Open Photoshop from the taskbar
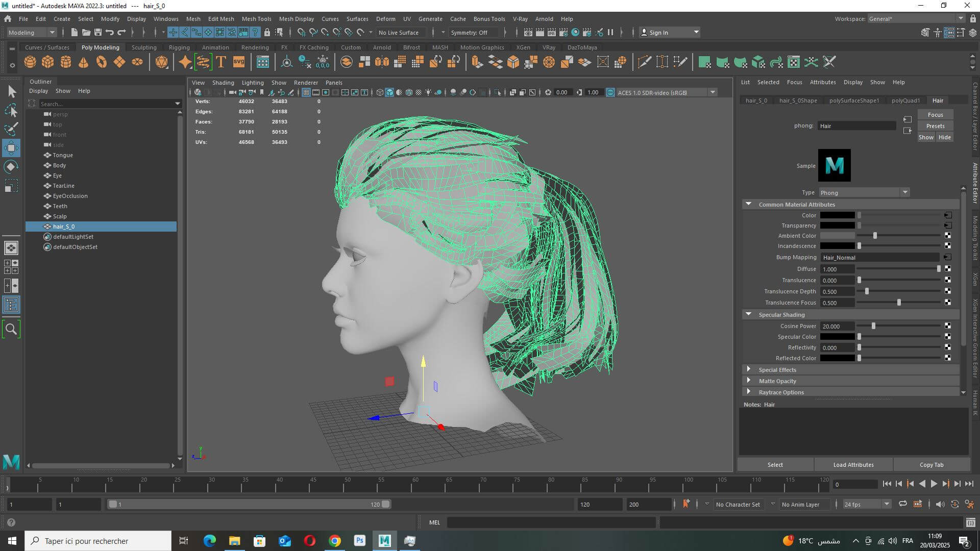This screenshot has width=980, height=551. click(360, 541)
